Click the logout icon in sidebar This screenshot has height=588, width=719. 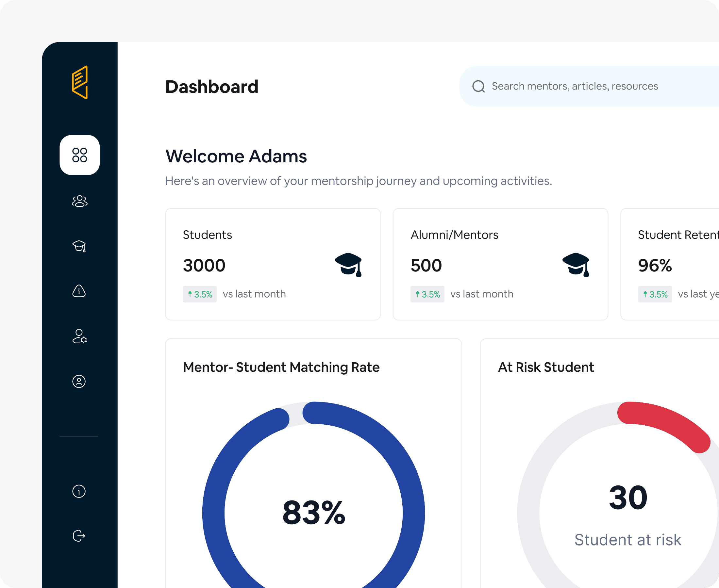79,536
